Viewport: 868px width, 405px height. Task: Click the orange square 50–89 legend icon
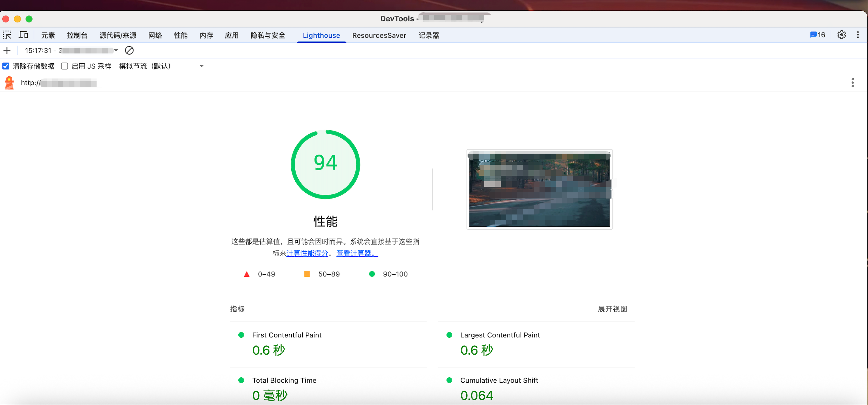click(307, 274)
